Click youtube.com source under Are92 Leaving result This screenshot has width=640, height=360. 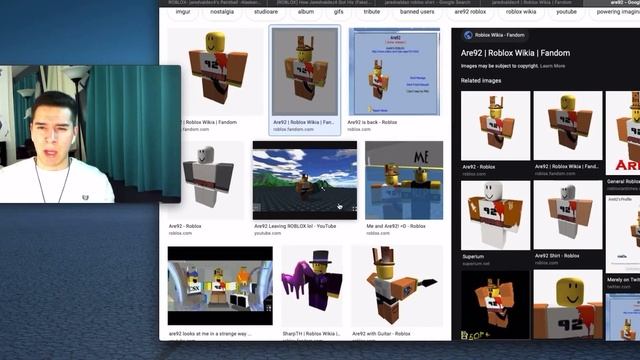(267, 233)
